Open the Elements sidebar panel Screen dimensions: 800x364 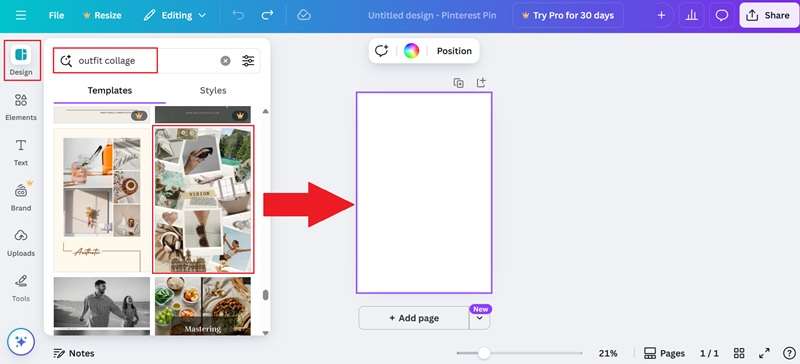pyautogui.click(x=21, y=106)
